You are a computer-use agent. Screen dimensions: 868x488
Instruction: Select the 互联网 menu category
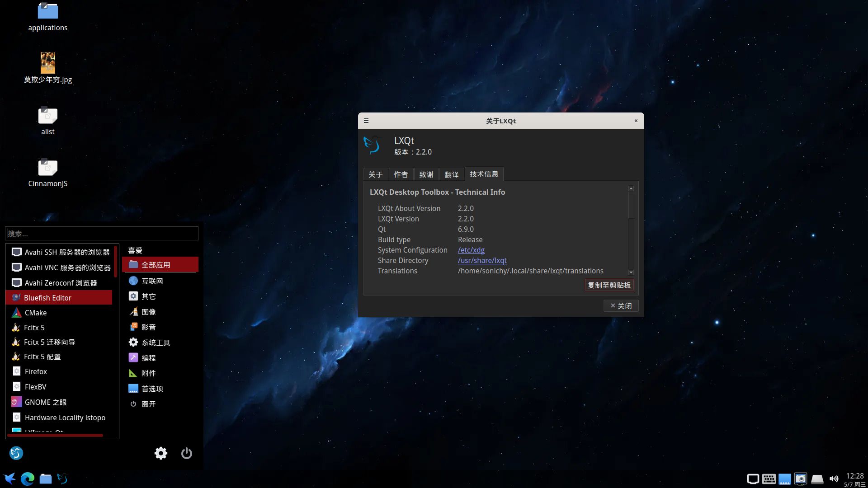point(152,281)
